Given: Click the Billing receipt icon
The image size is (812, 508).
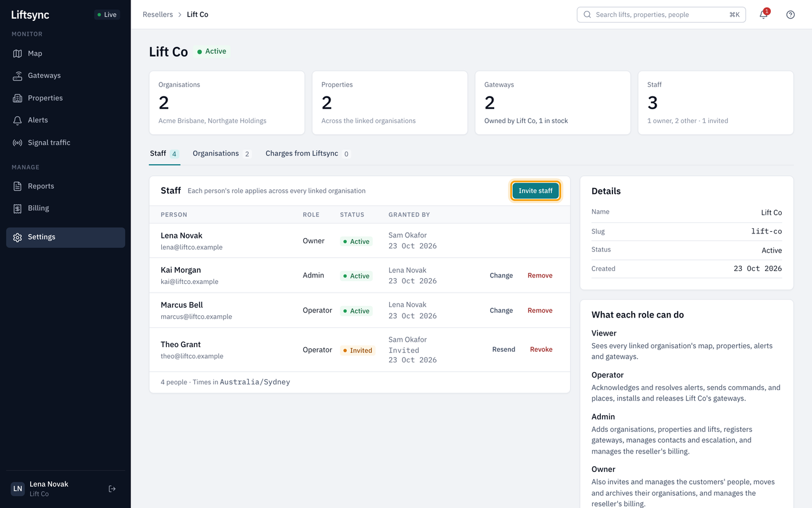Looking at the screenshot, I should point(17,208).
